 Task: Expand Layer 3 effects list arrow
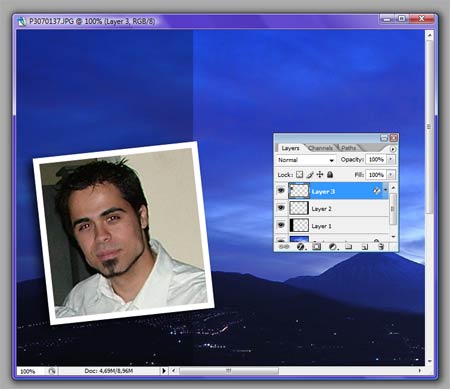coord(385,190)
